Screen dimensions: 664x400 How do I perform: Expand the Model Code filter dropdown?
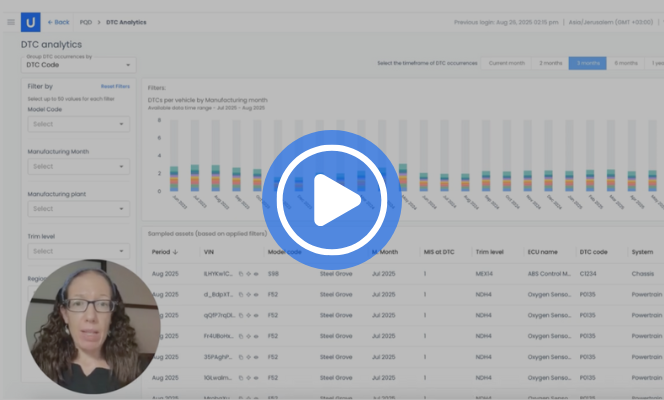(78, 124)
